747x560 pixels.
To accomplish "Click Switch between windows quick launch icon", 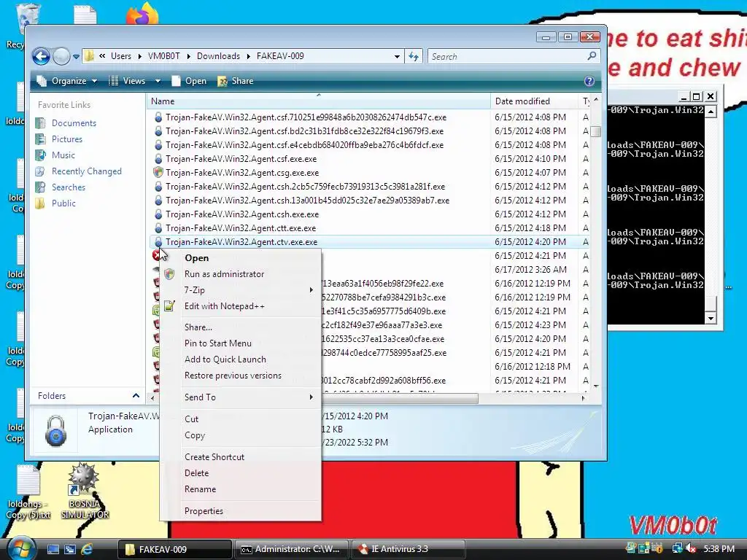I will coord(69,549).
